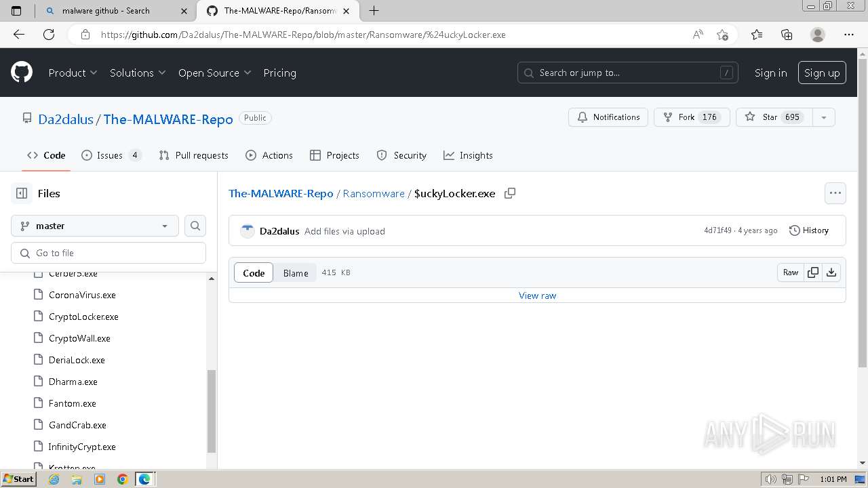Open the Da2dalus owner link
Viewport: 868px width, 488px height.
pos(66,119)
